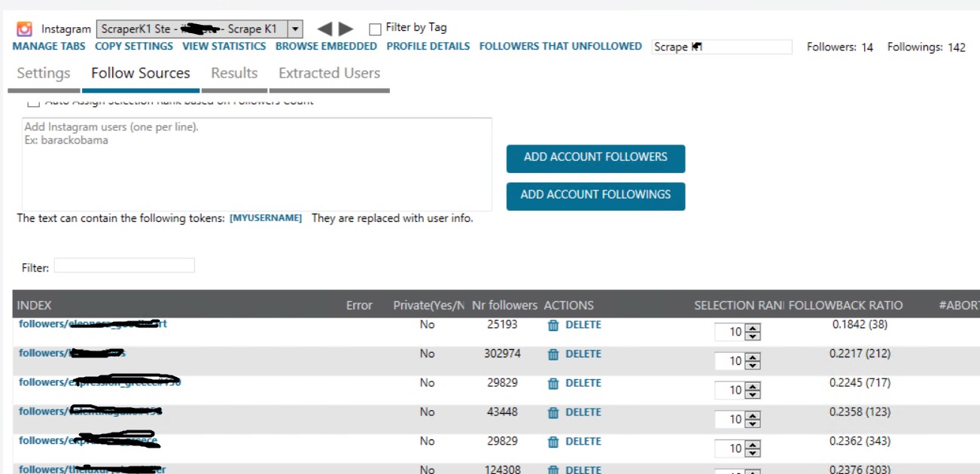The width and height of the screenshot is (980, 474).
Task: Click trash icon for the 302974 followers row
Action: pos(553,354)
